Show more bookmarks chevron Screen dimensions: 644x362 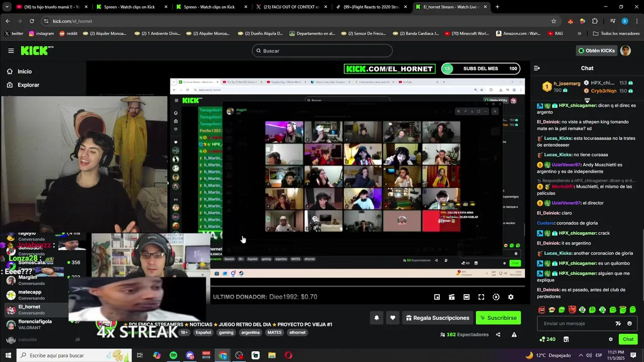[579, 34]
